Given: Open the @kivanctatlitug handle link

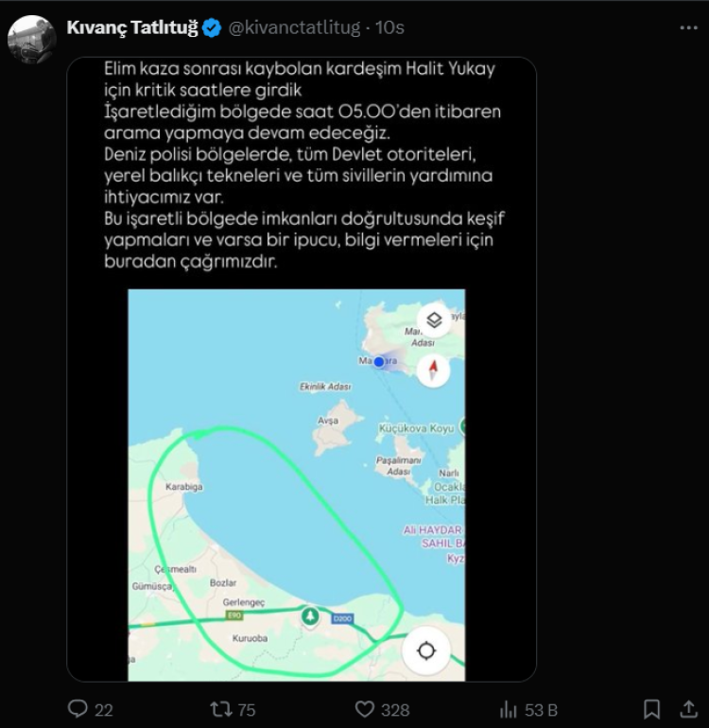Looking at the screenshot, I should 294,28.
